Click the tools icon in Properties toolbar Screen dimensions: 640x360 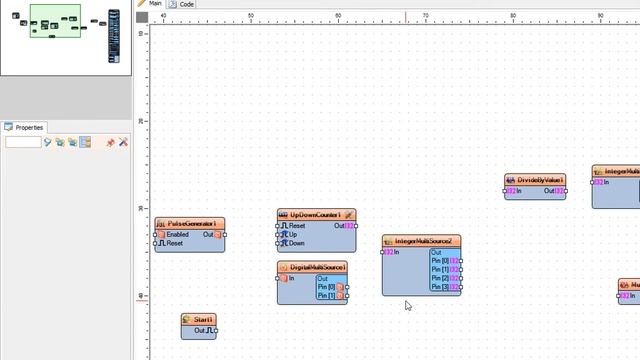[123, 142]
